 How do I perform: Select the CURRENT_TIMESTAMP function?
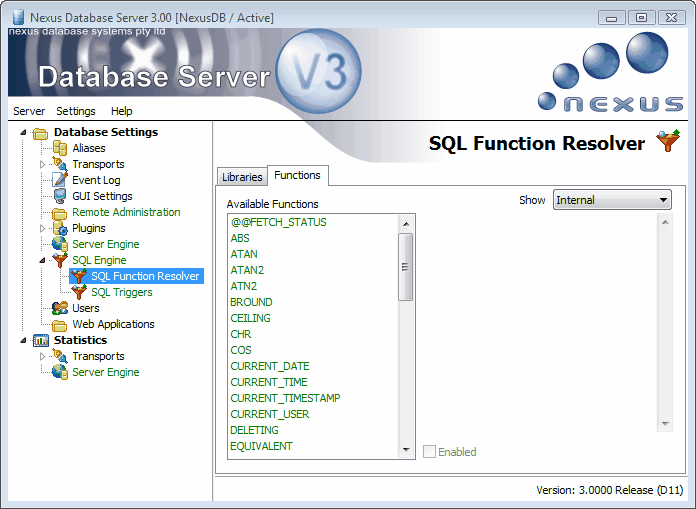tap(285, 398)
